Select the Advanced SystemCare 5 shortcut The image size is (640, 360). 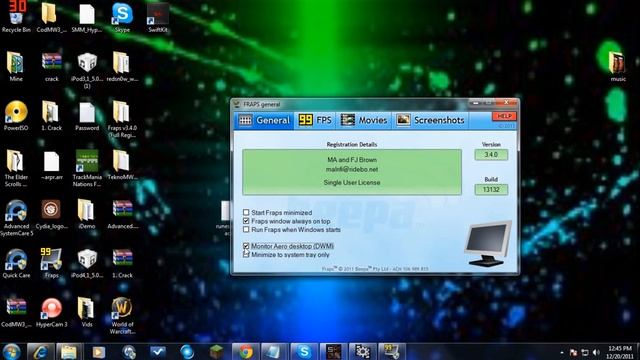point(16,218)
